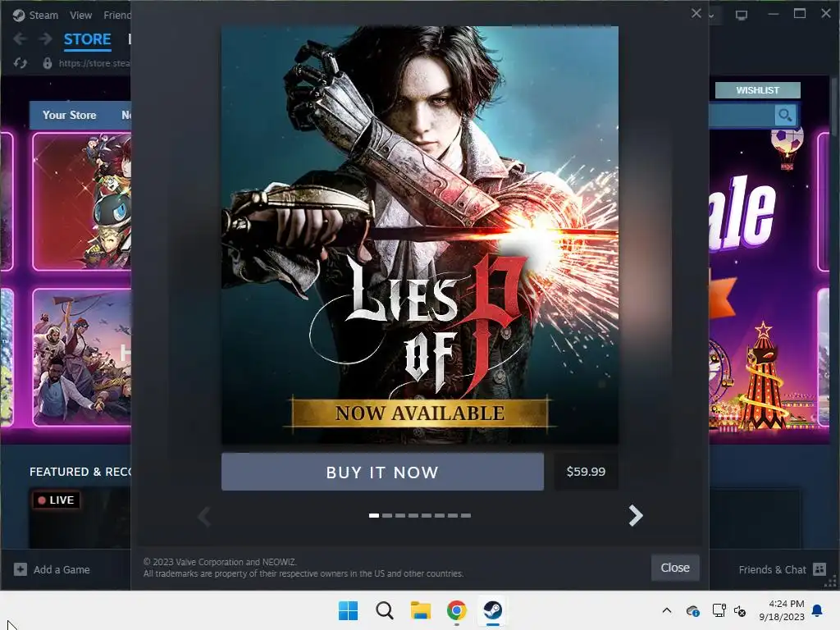This screenshot has width=840, height=630.
Task: Click the Persona character game thumbnail
Action: 82,202
